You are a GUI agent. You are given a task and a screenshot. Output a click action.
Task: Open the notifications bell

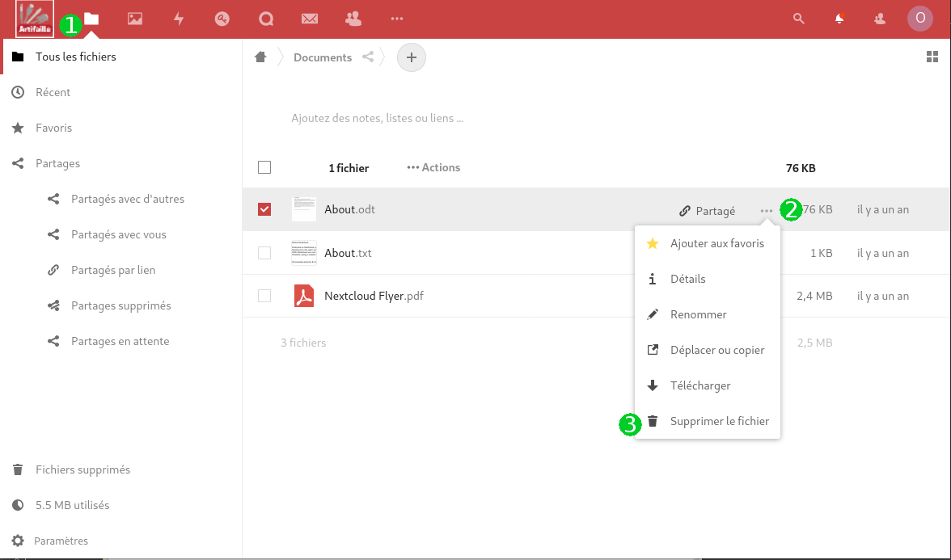pos(839,19)
